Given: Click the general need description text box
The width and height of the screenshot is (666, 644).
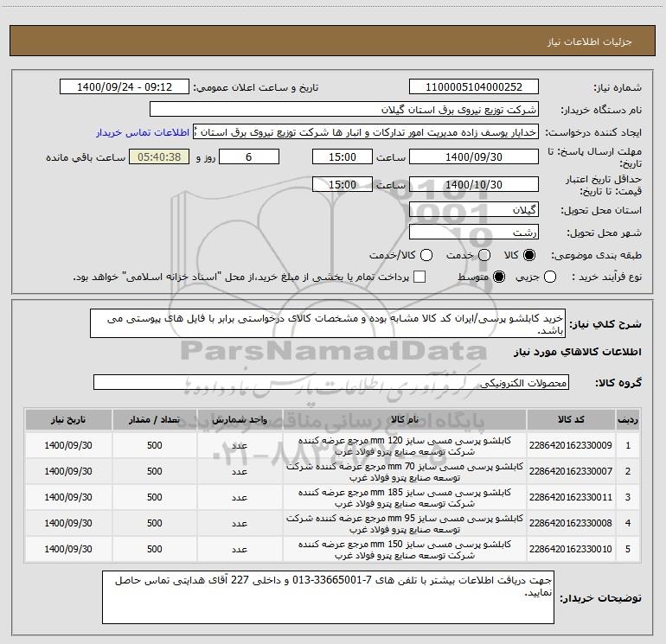Looking at the screenshot, I should tap(328, 324).
